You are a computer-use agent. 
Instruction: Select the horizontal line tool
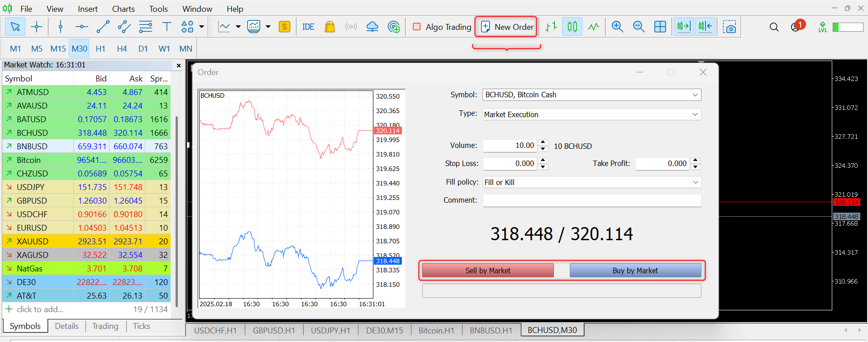[x=81, y=27]
